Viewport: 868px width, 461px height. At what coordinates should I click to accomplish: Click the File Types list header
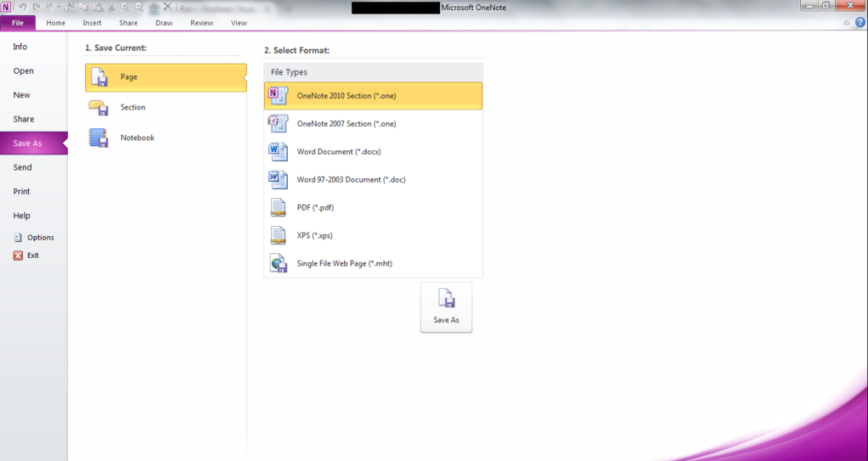click(373, 72)
